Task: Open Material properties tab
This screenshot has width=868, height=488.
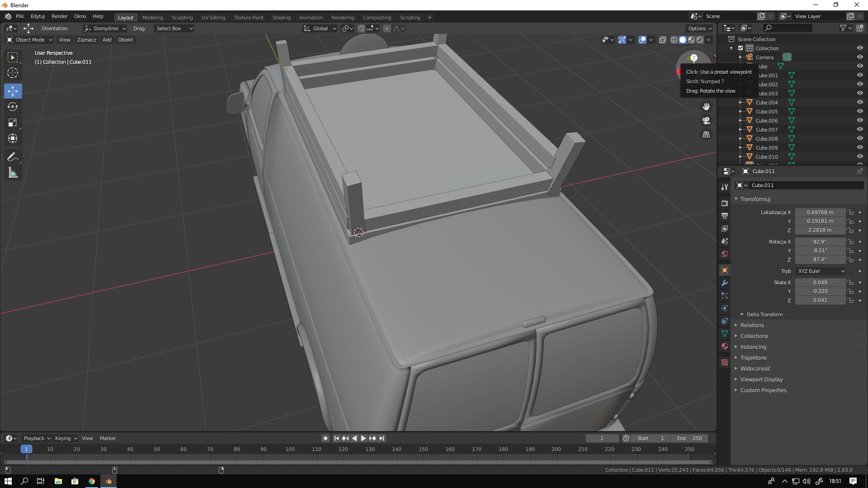Action: tap(725, 346)
